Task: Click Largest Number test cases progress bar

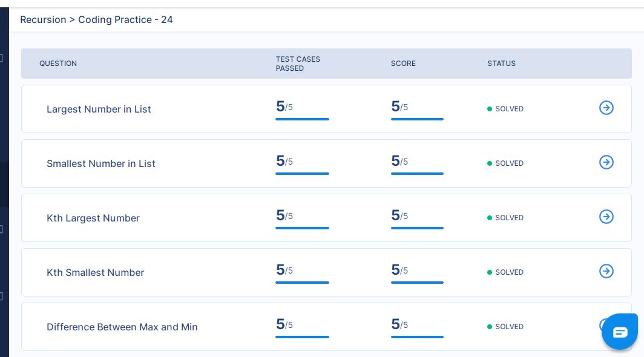Action: pyautogui.click(x=302, y=119)
